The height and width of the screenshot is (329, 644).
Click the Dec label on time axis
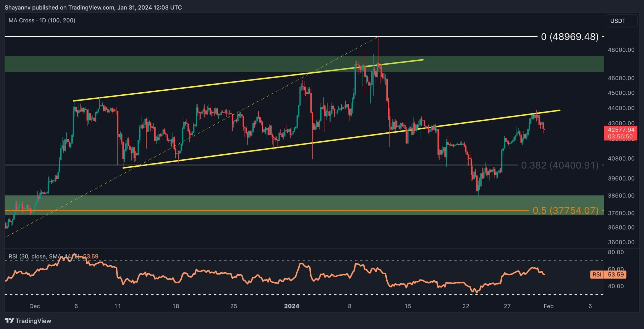click(34, 306)
